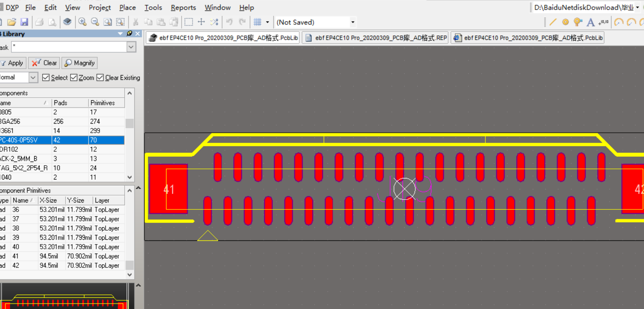Select the Select Inside Area dashed-rectangle tool
Image resolution: width=644 pixels, height=309 pixels.
point(189,22)
